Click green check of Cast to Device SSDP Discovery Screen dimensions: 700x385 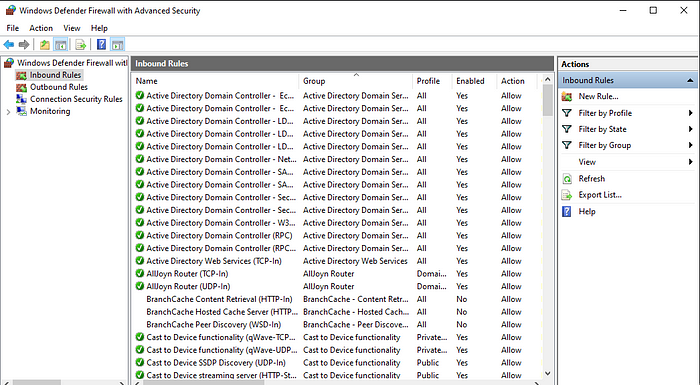[x=140, y=363]
